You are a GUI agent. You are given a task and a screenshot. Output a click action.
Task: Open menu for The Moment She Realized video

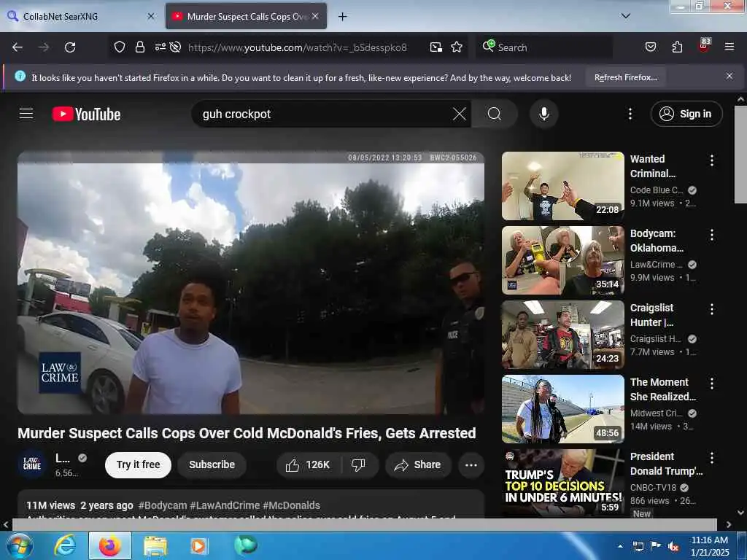[712, 384]
